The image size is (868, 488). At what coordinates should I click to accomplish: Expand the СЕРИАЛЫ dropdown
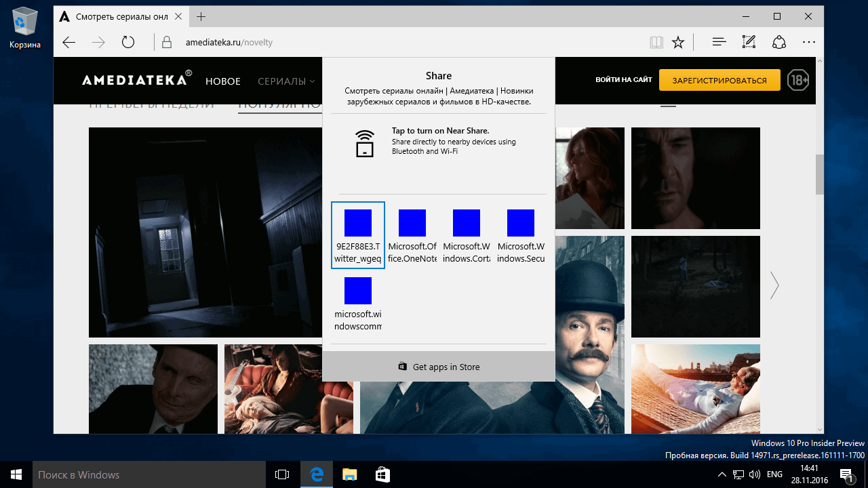click(285, 81)
